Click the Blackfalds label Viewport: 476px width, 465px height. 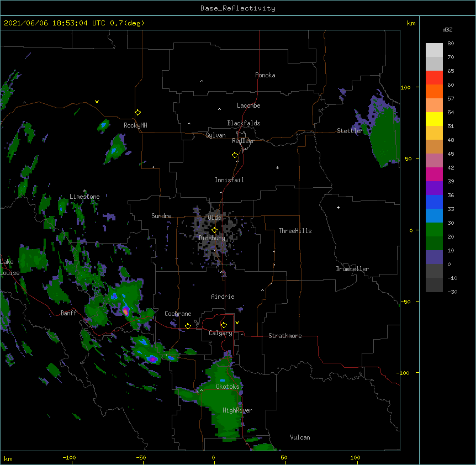coord(244,123)
